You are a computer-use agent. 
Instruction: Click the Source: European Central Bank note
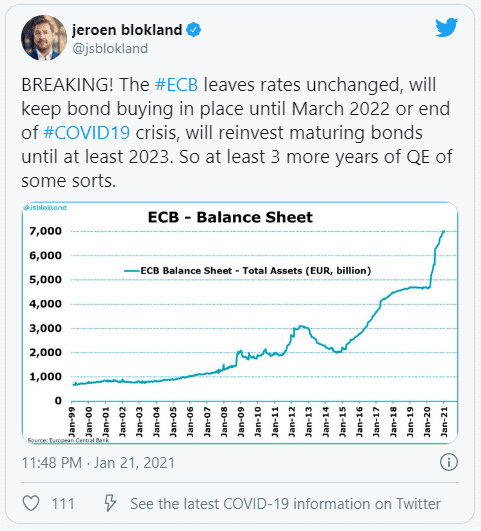pos(68,440)
